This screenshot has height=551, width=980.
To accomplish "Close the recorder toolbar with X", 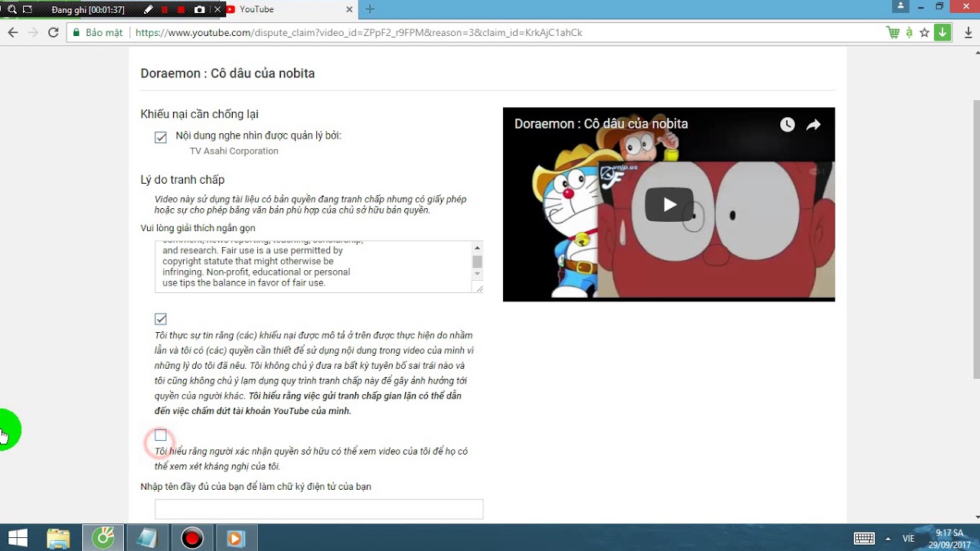I will (x=217, y=10).
